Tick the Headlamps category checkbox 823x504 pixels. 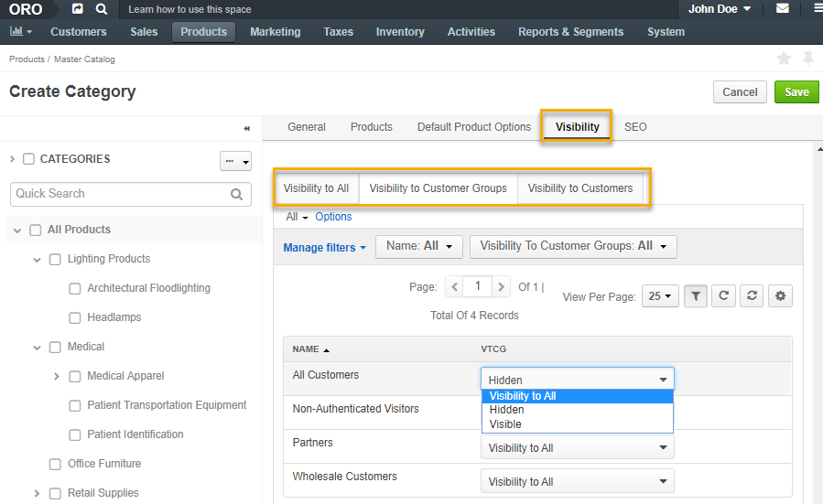pos(75,317)
